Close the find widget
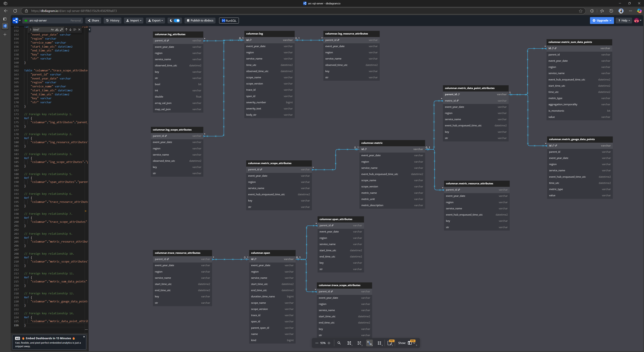 [79, 30]
